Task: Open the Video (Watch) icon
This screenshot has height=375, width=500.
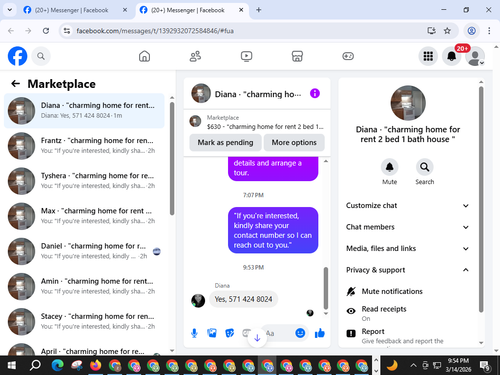Action: pos(246,56)
